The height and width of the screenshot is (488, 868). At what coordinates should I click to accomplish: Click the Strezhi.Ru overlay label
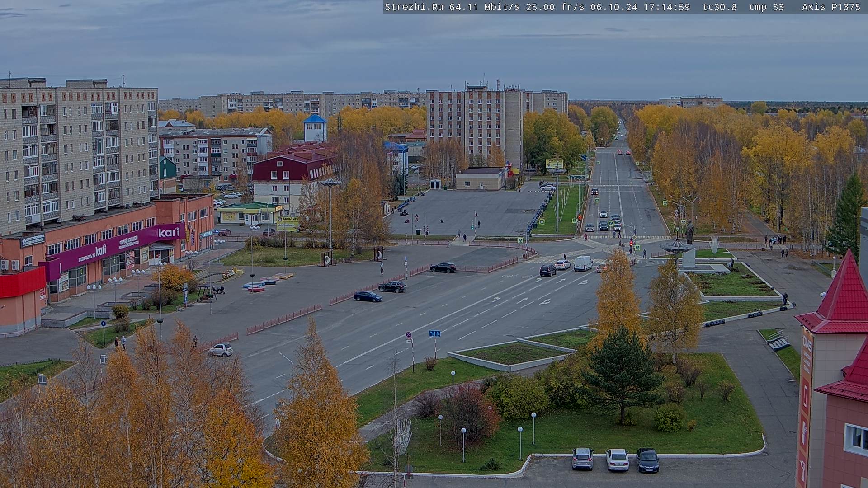click(414, 7)
